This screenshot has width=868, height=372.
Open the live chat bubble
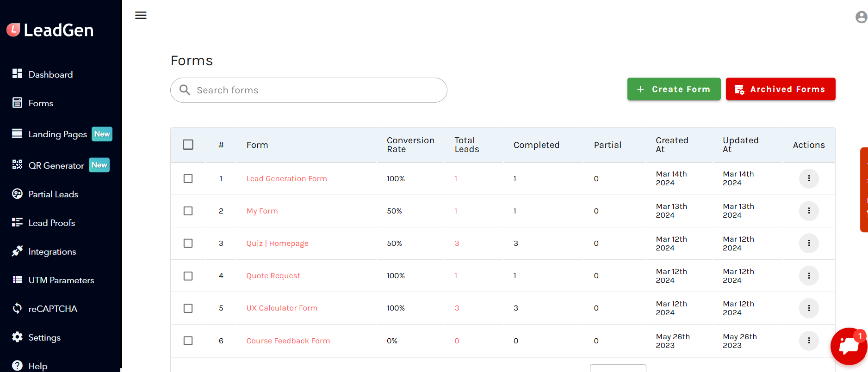pyautogui.click(x=849, y=346)
